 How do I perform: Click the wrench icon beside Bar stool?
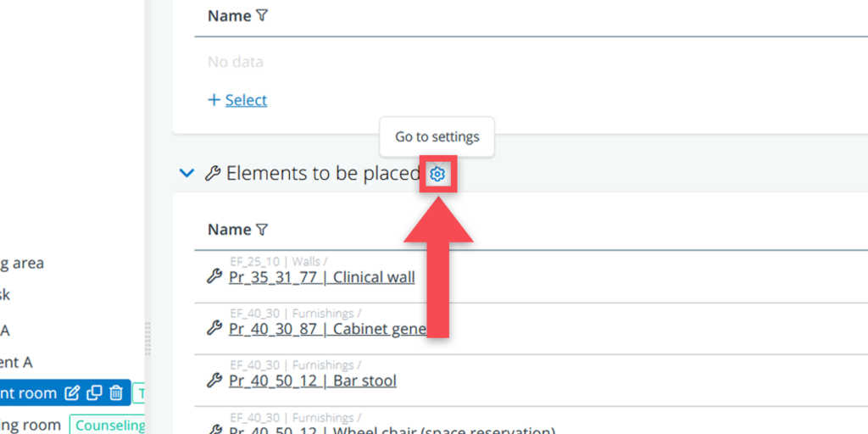214,381
